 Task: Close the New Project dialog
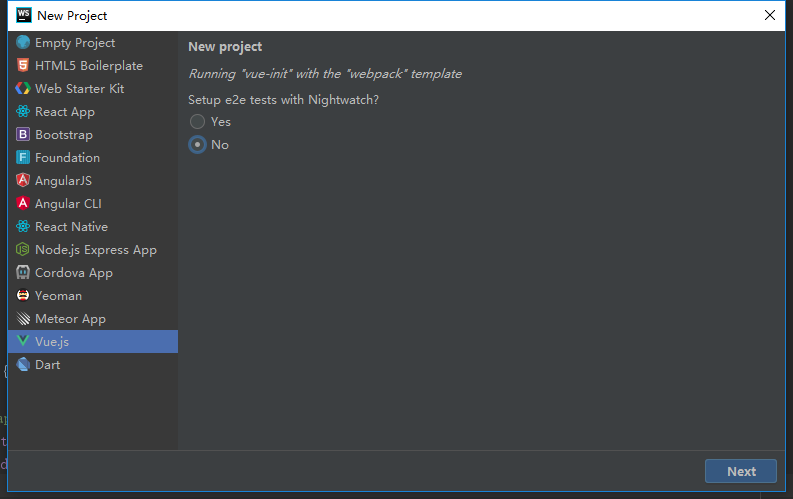click(770, 15)
